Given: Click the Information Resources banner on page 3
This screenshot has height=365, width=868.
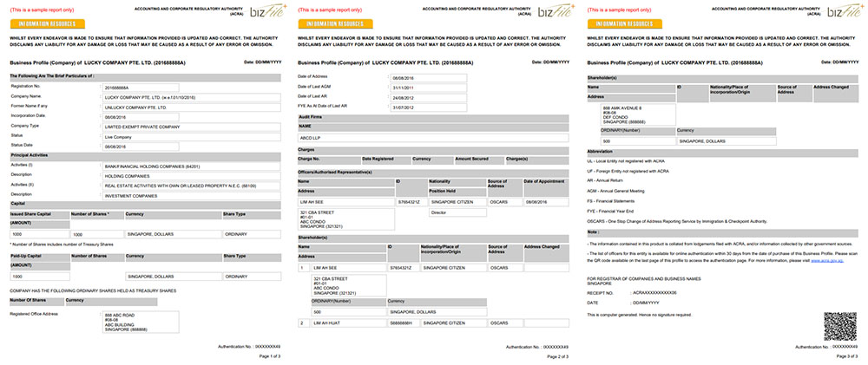Looking at the screenshot, I should [x=624, y=23].
